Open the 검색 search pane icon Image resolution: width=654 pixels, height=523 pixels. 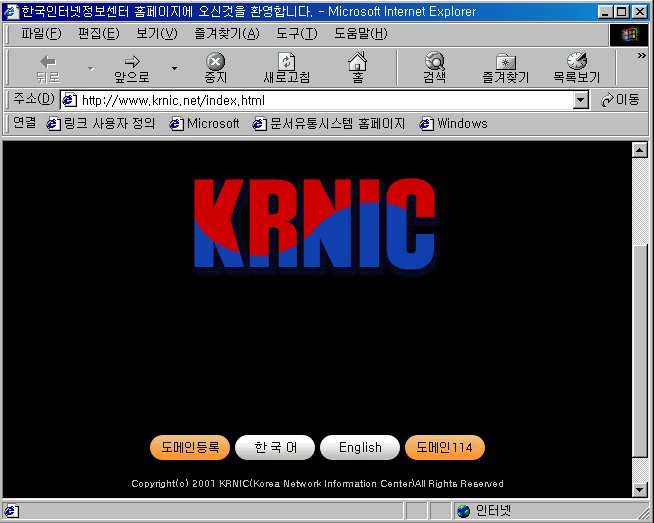tap(435, 61)
